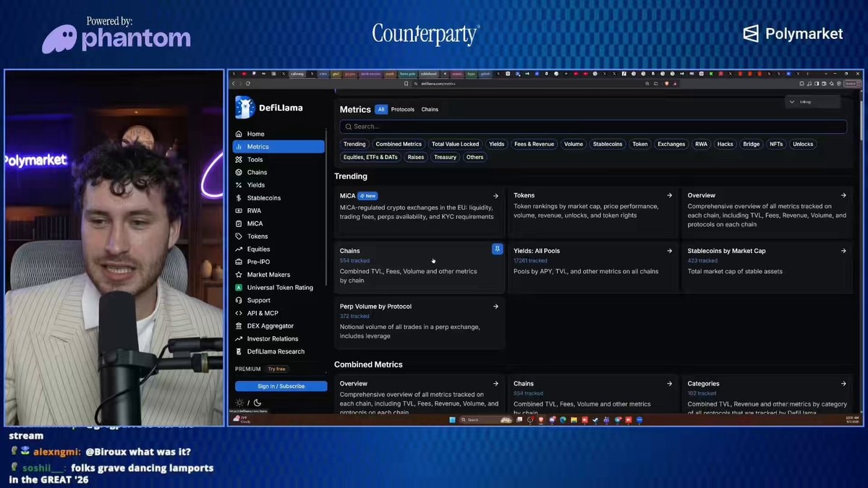
Task: Filter by Hacks chip
Action: (x=726, y=144)
